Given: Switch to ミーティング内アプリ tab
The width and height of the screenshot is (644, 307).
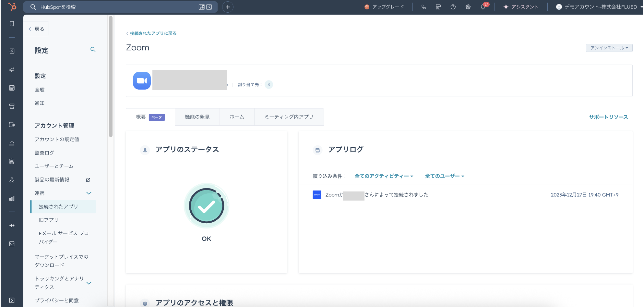Looking at the screenshot, I should pos(289,117).
